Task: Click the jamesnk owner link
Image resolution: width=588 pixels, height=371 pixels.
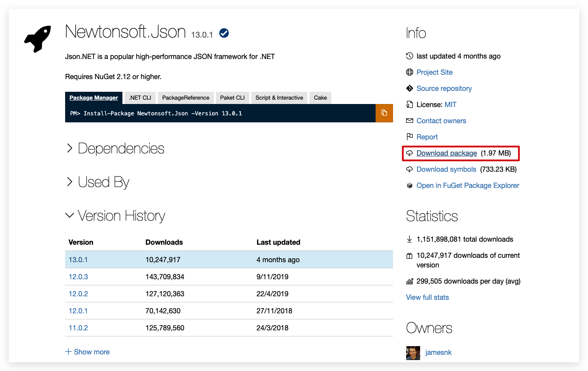Action: click(438, 352)
